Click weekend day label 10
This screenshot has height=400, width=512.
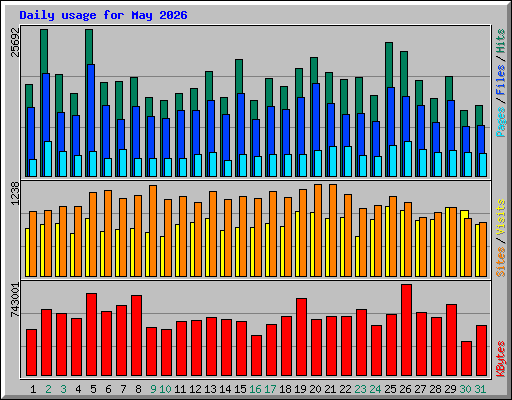[x=165, y=389]
